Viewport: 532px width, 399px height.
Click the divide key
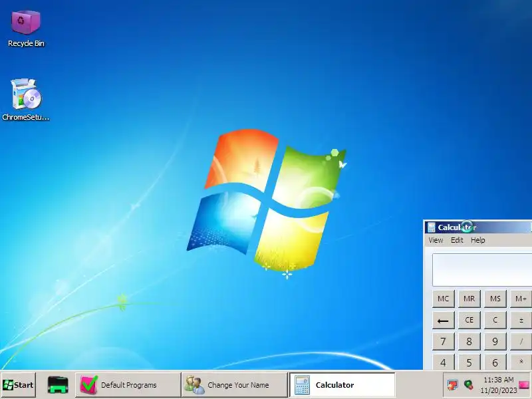pos(521,341)
